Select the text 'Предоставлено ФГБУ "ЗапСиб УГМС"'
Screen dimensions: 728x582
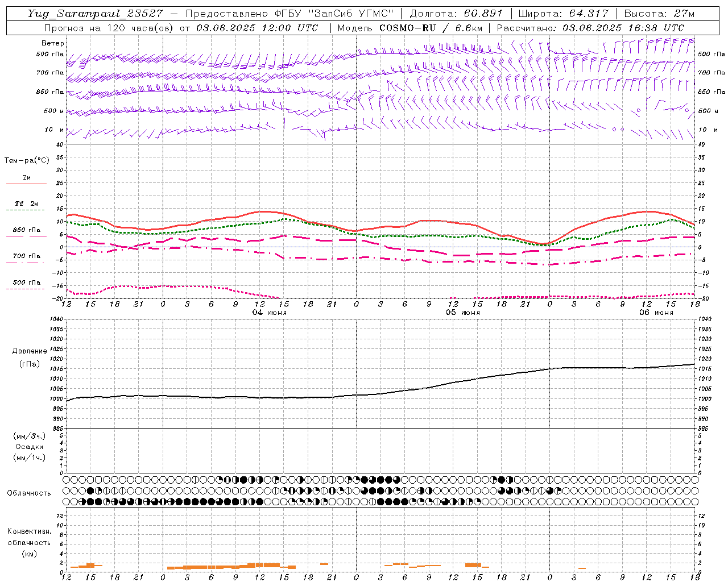289,14
